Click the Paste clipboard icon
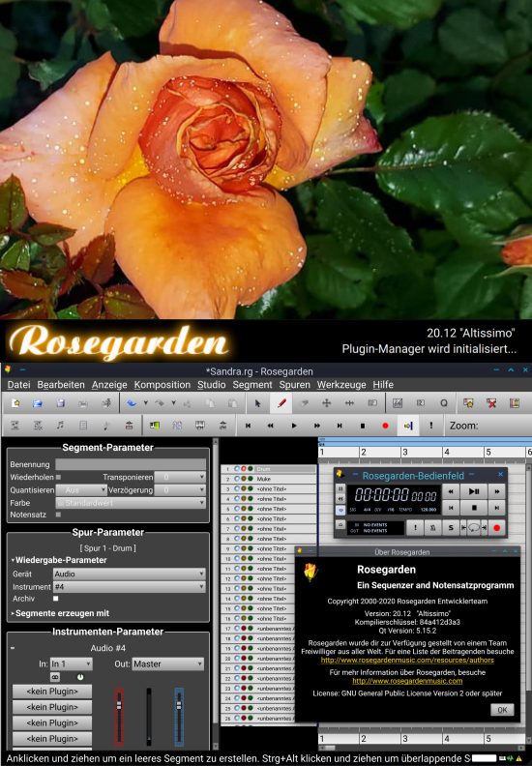The width and height of the screenshot is (532, 766). pyautogui.click(x=232, y=403)
